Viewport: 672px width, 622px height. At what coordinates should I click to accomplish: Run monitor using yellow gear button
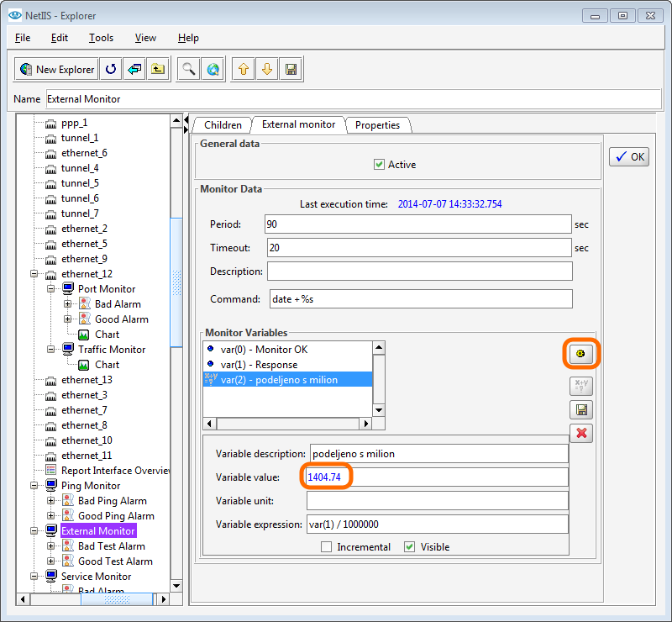[x=580, y=356]
